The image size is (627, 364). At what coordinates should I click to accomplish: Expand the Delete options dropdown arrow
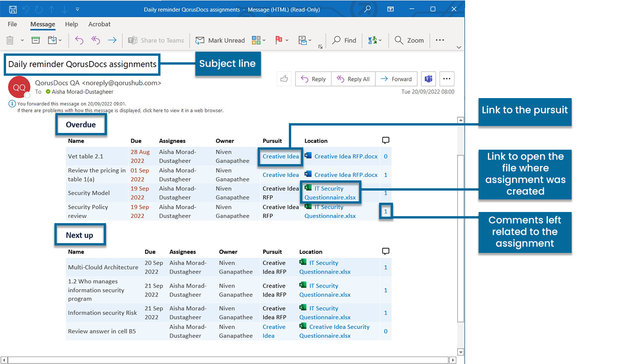22,40
